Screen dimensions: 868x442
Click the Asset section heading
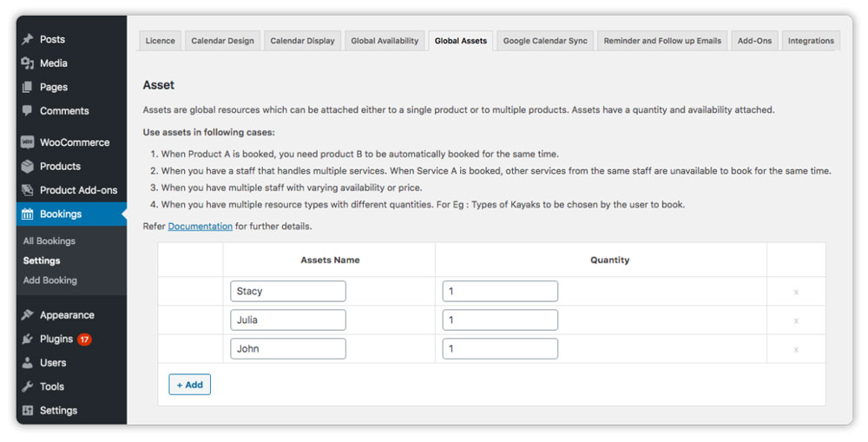coord(158,85)
